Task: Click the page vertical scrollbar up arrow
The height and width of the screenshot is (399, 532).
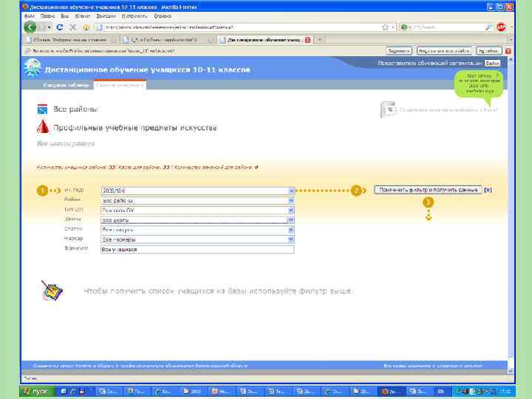Action: click(x=511, y=59)
